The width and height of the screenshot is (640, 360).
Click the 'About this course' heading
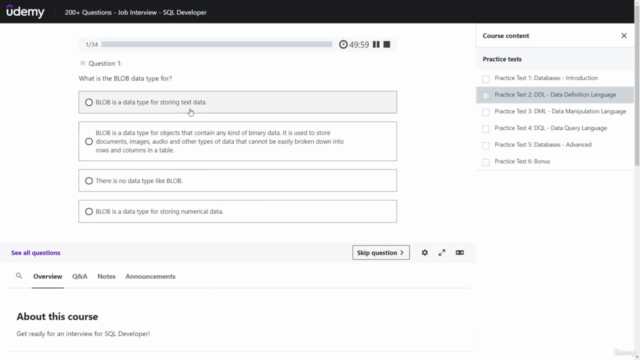57,316
